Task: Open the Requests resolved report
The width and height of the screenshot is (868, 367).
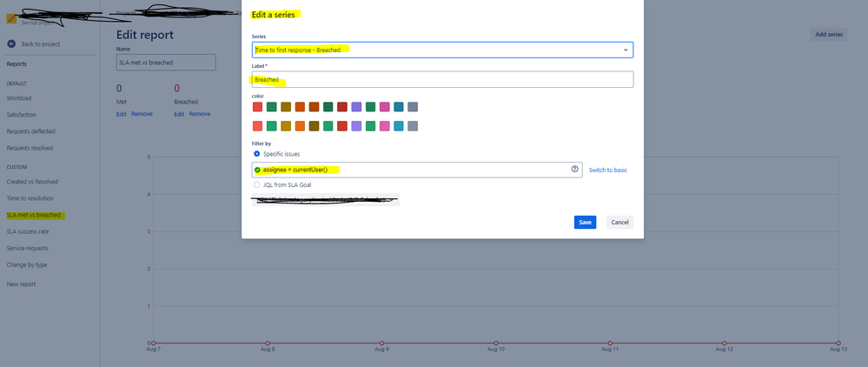Action: click(30, 148)
